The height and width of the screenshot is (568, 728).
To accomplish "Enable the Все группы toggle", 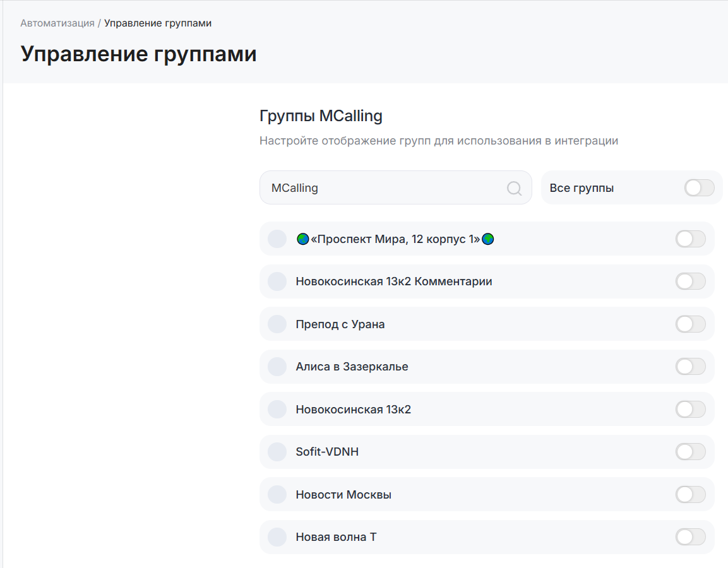I will pos(699,188).
